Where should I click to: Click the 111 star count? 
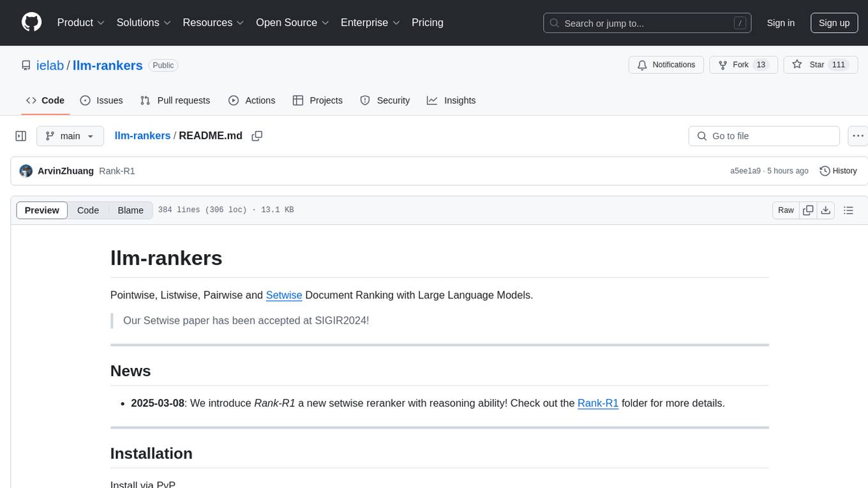(x=839, y=65)
